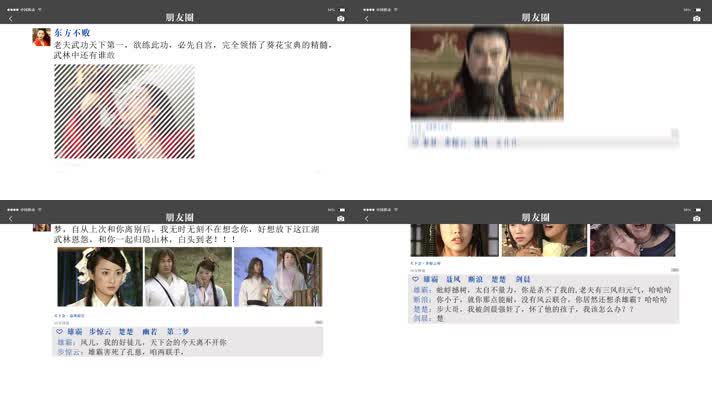Open location link under white-ribbon woman photo
Viewport: 712px width, 400px height.
[69, 316]
